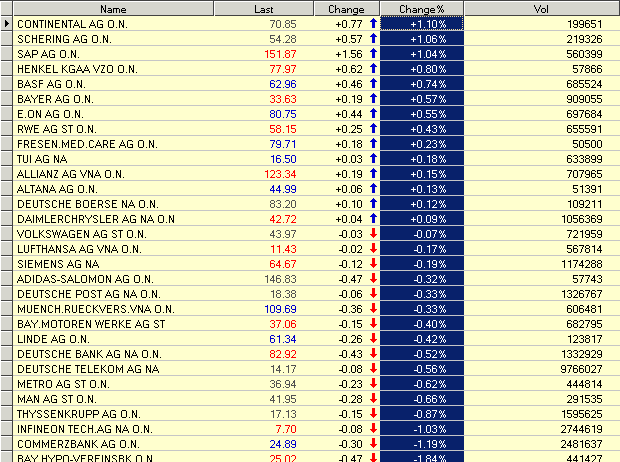Click last price 123.34 of ALLIANZ AG
The image size is (620, 462).
[280, 174]
